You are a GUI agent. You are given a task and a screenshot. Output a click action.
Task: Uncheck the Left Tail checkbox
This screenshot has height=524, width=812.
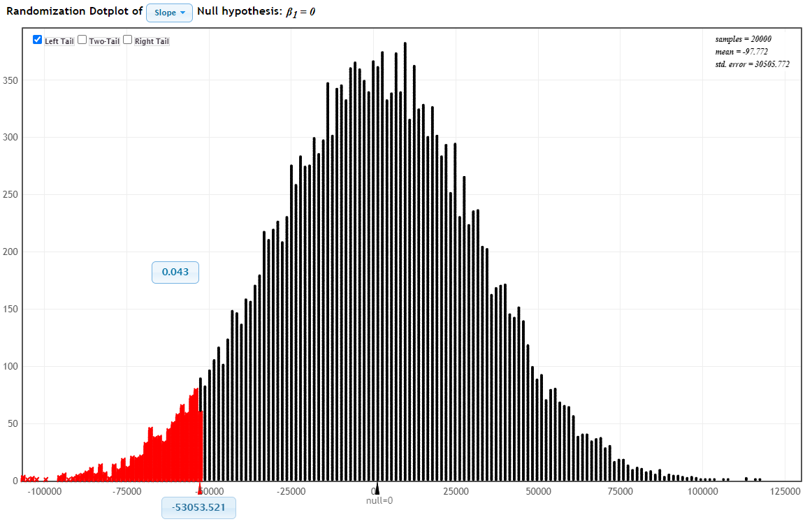click(38, 40)
